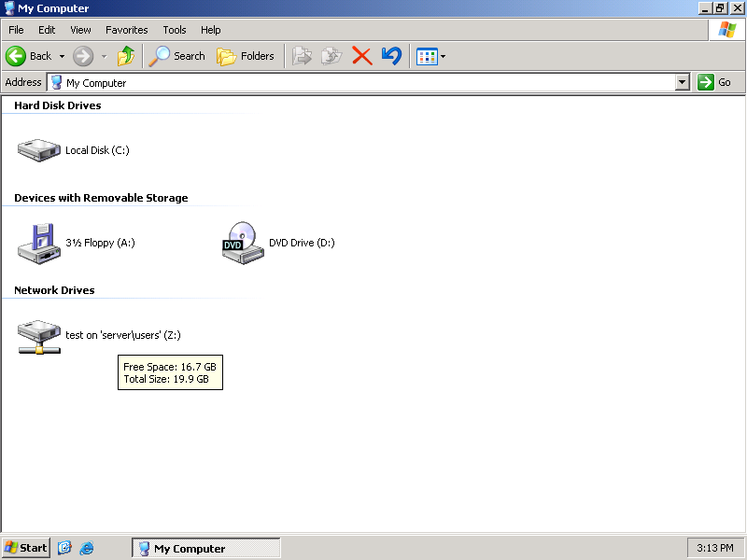Viewport: 747px width, 560px height.
Task: Click the blue Undo arrow icon
Action: click(x=391, y=56)
